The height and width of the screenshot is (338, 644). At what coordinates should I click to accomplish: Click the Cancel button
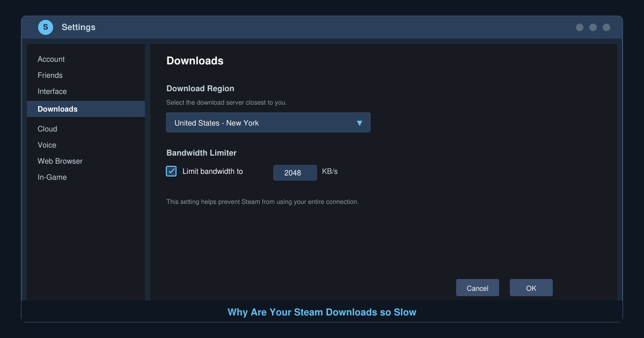point(478,288)
